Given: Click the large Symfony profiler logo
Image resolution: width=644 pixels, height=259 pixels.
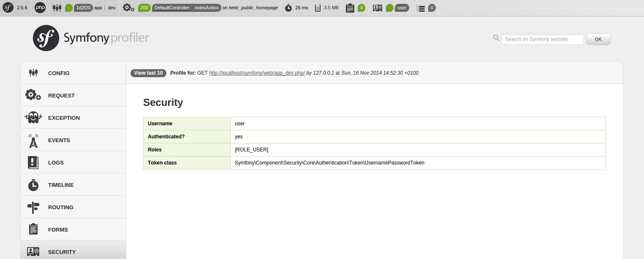Looking at the screenshot, I should (x=91, y=38).
